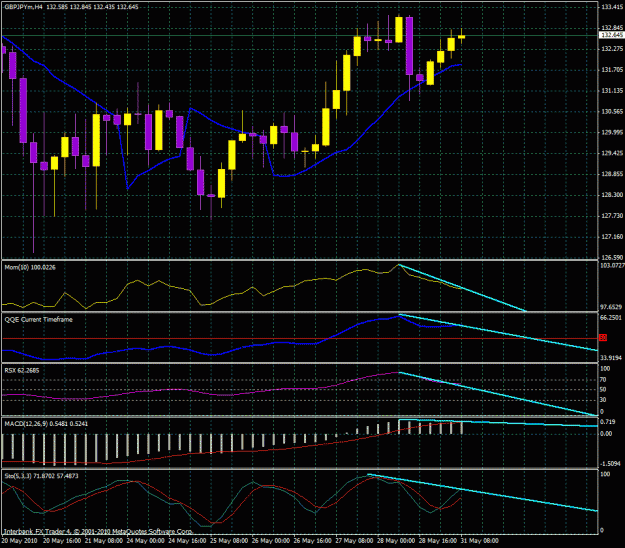Select the 130.565 price axis label
Image resolution: width=625 pixels, height=548 pixels.
click(612, 112)
